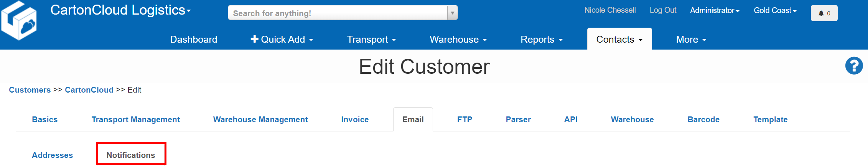
Task: Click the Log Out link
Action: pos(663,10)
